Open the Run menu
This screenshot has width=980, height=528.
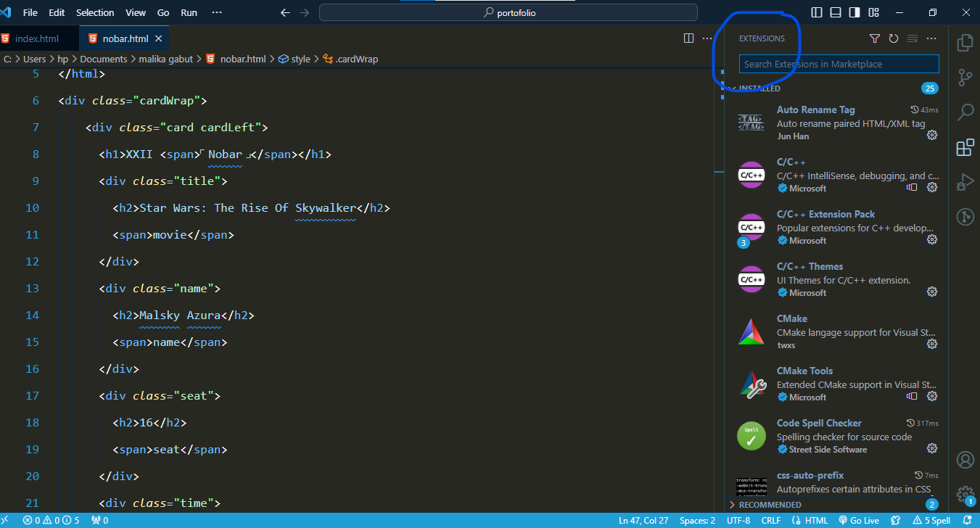[x=189, y=12]
